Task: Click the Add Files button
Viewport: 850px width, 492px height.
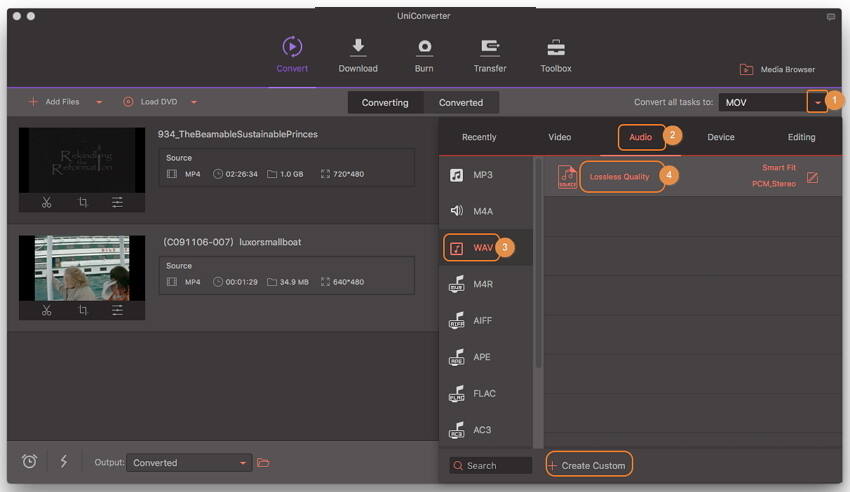Action: coord(54,101)
